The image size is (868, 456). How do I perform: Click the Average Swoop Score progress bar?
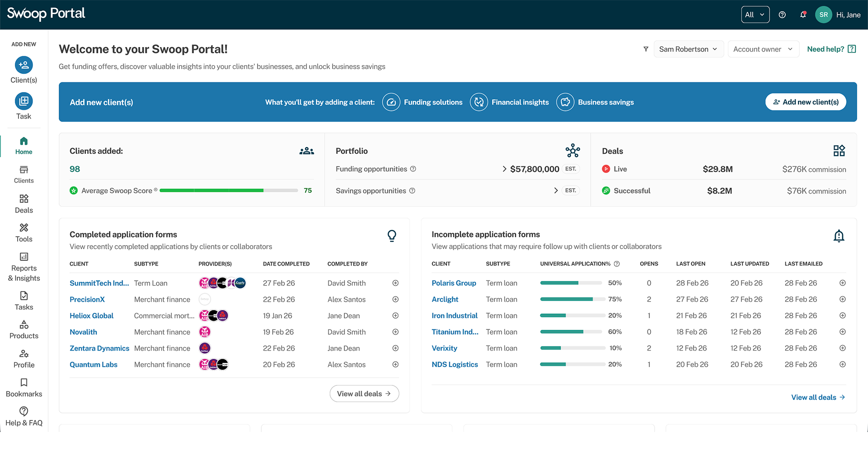pos(228,190)
